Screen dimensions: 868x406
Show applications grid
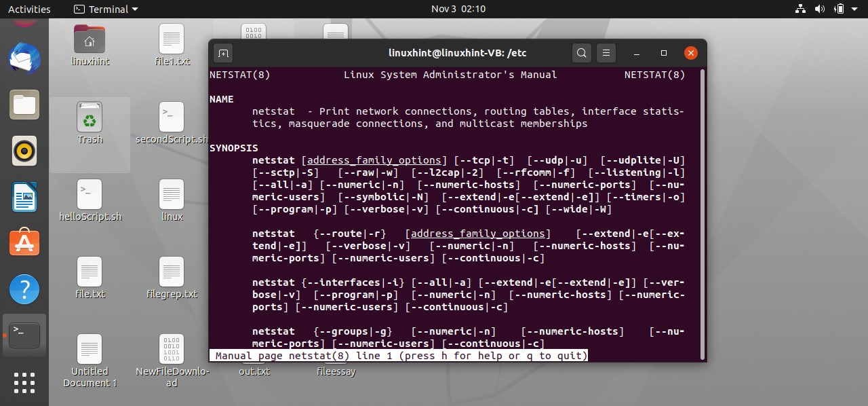pyautogui.click(x=24, y=382)
